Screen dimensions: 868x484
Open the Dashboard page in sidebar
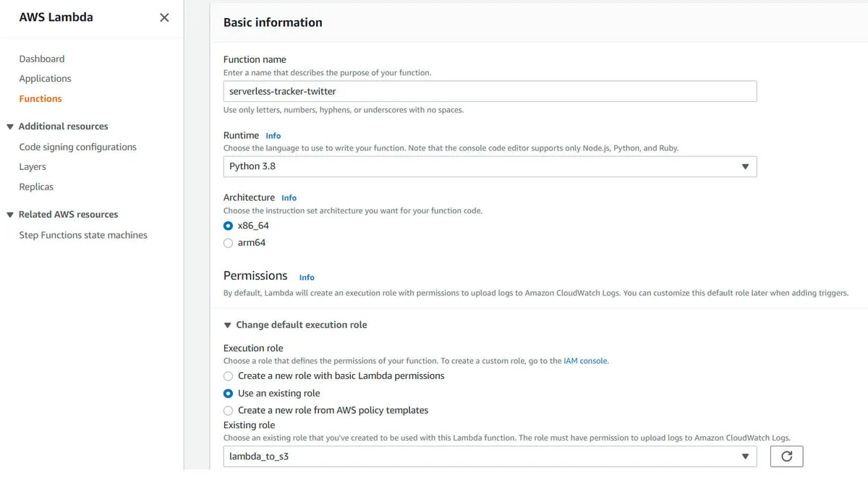[x=42, y=59]
